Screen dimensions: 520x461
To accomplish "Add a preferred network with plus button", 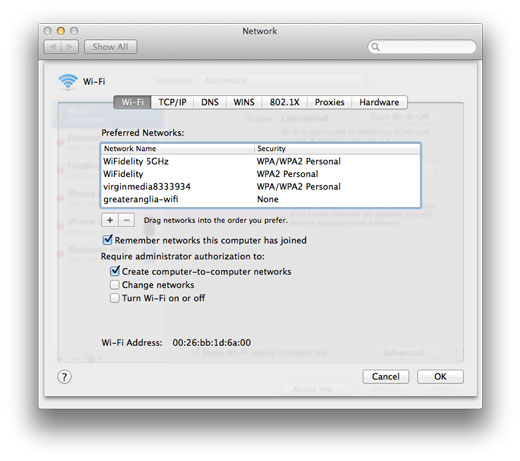I will pos(110,220).
